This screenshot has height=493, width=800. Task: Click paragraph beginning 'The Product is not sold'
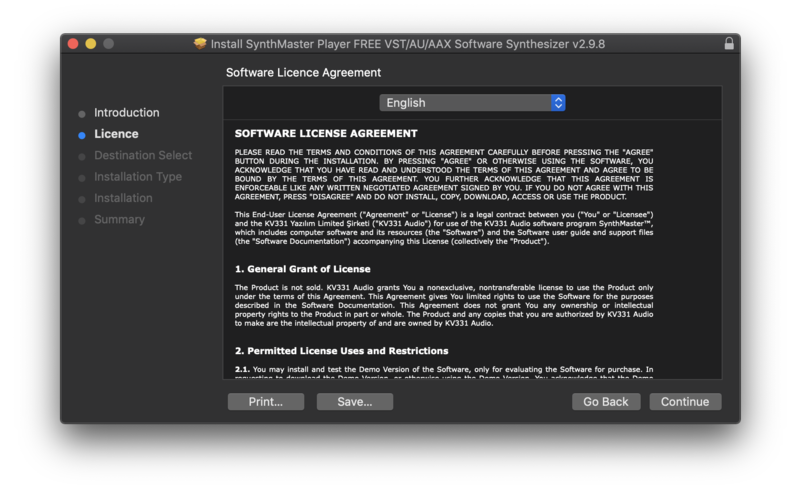coord(444,305)
